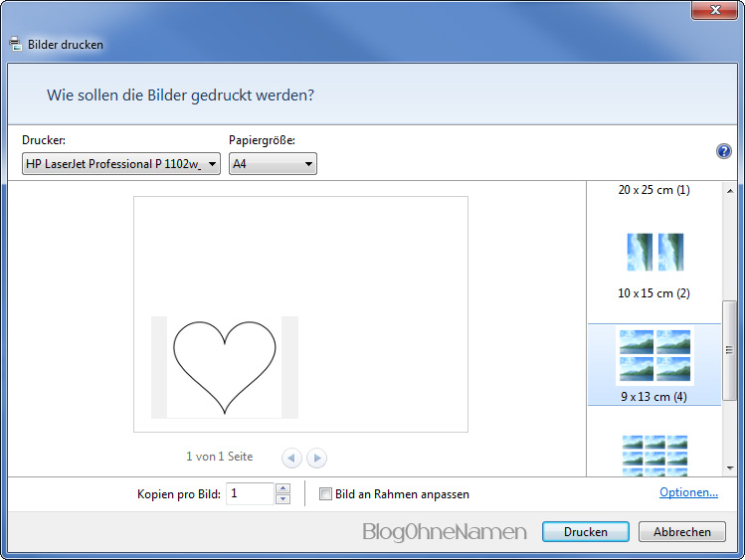Click the Drucken button

click(585, 532)
